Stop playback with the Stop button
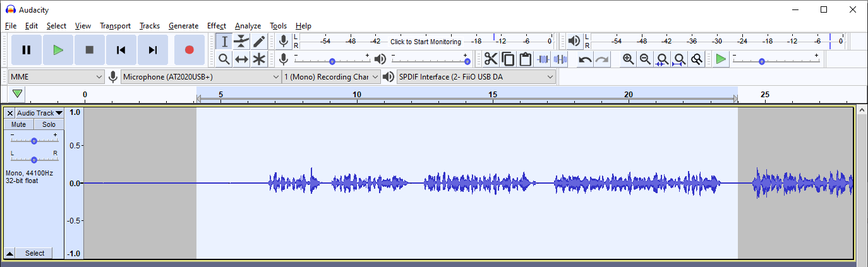Viewport: 868px width, 267px height. click(x=90, y=50)
